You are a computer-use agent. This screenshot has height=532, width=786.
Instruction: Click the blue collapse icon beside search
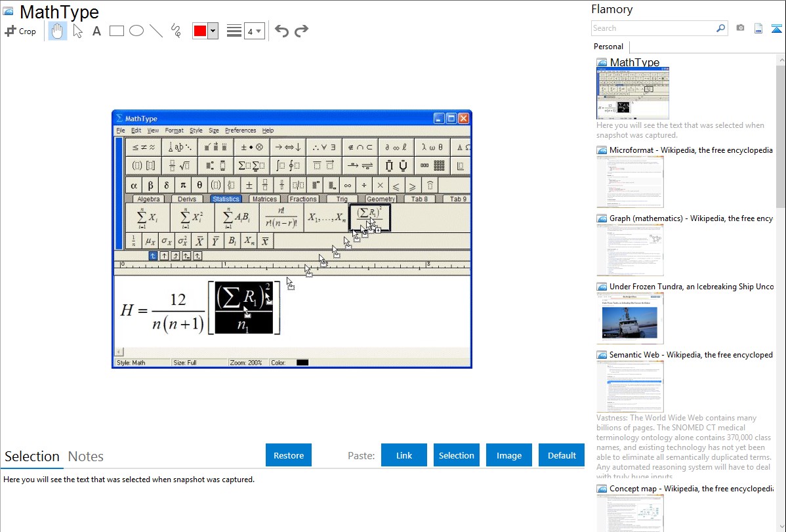coord(776,28)
